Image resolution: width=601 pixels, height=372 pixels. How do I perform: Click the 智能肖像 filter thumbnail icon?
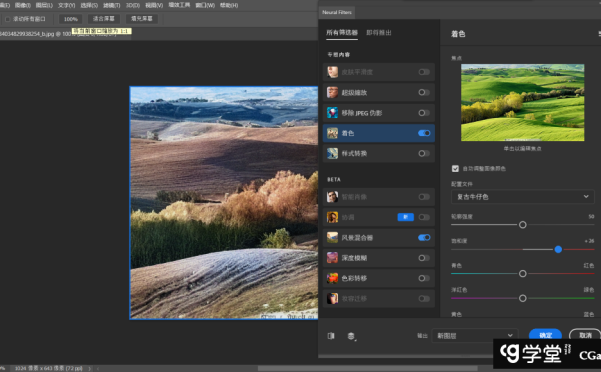pos(332,197)
